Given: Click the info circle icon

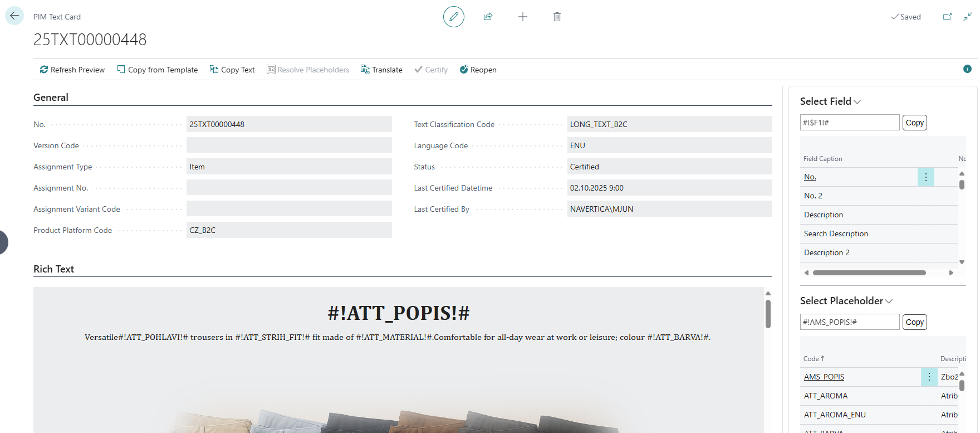Looking at the screenshot, I should click(x=967, y=69).
